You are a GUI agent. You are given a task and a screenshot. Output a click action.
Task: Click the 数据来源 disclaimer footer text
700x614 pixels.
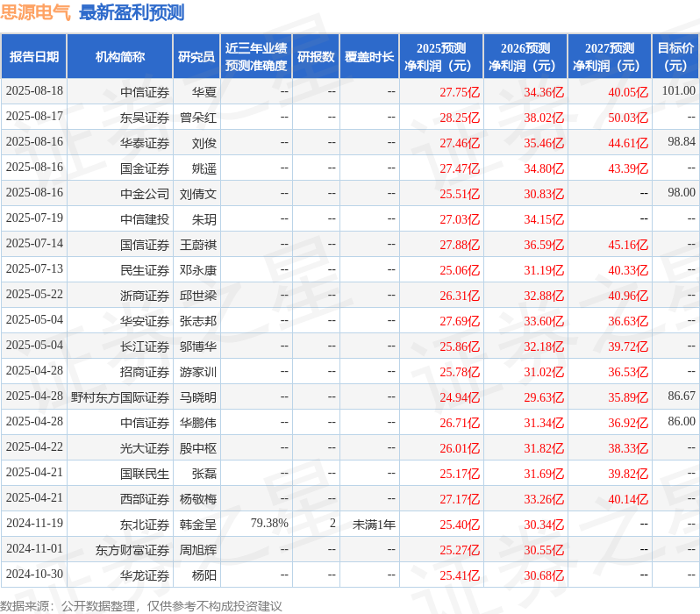pyautogui.click(x=141, y=606)
